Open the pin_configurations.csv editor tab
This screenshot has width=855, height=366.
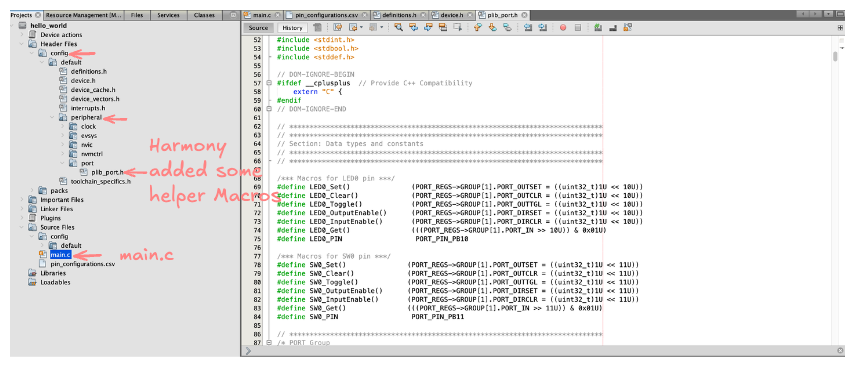(327, 15)
